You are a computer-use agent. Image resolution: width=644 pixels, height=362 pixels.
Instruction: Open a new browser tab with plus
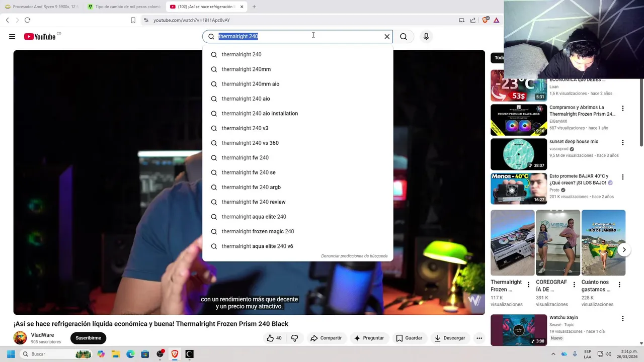pos(254,7)
